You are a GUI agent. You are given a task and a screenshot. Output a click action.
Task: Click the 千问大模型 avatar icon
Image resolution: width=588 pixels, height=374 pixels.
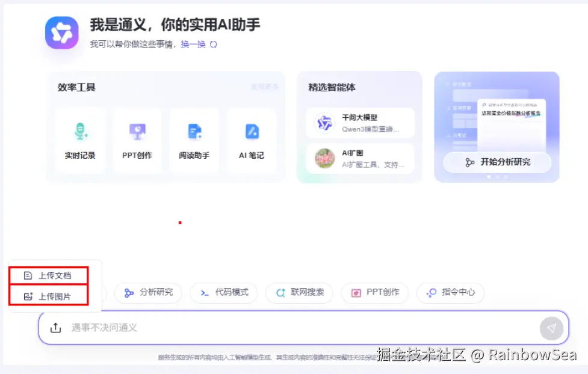(324, 123)
